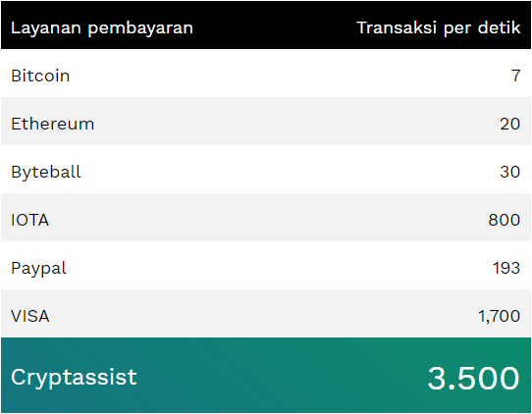This screenshot has height=414, width=532.
Task: Click the black table header bar
Action: click(266, 26)
